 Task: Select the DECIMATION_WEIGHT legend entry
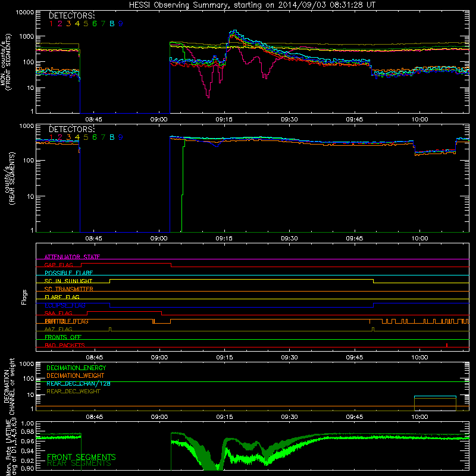pyautogui.click(x=76, y=375)
